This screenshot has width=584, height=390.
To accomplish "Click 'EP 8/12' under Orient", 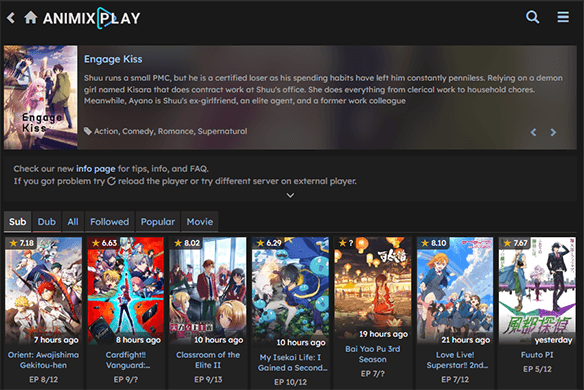I will pyautogui.click(x=44, y=379).
